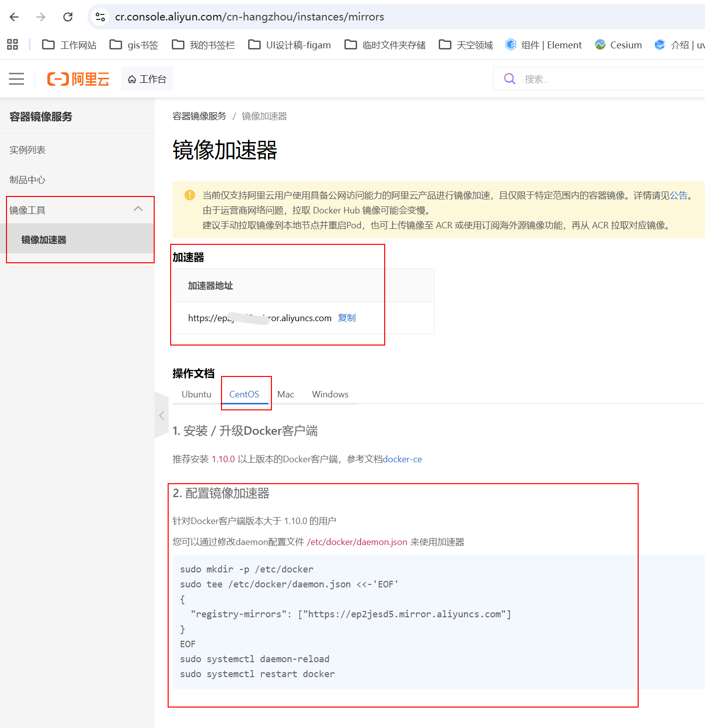This screenshot has height=728, width=705.
Task: Switch to the Mac tab
Action: (286, 394)
